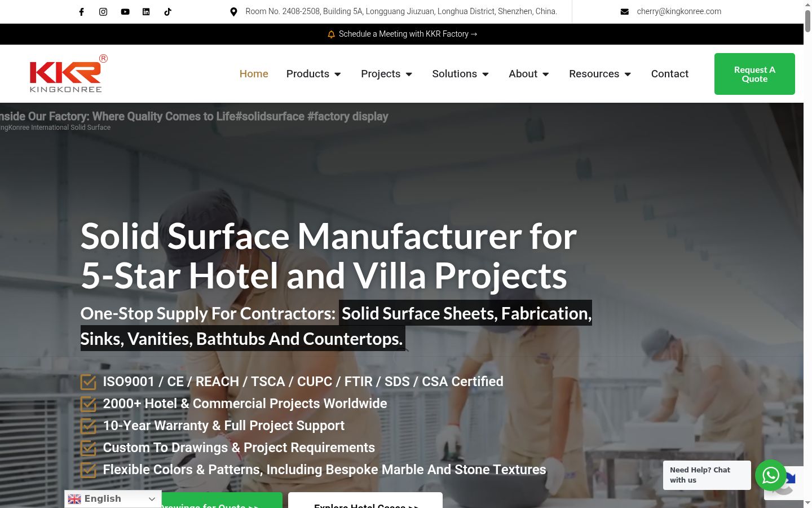Open the Facebook social icon

[x=81, y=11]
